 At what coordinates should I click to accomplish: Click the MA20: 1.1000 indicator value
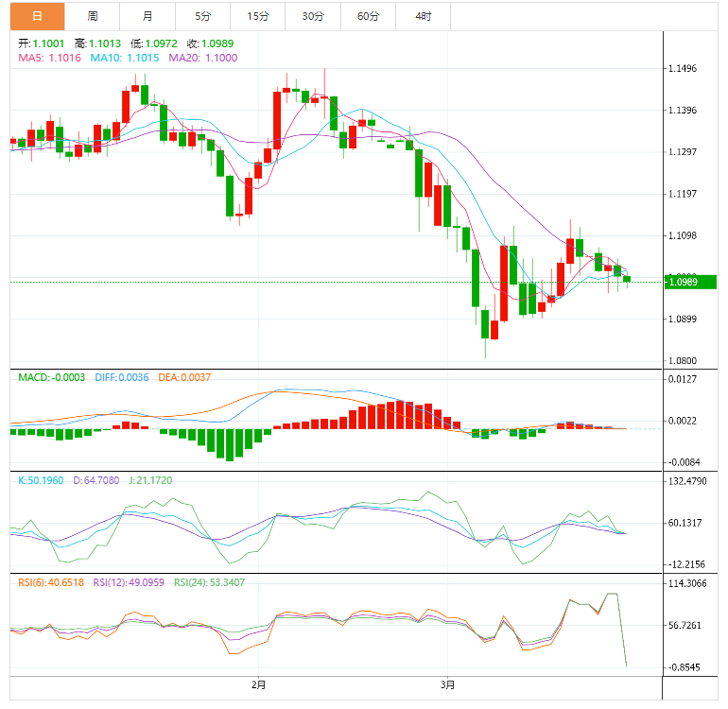click(203, 58)
